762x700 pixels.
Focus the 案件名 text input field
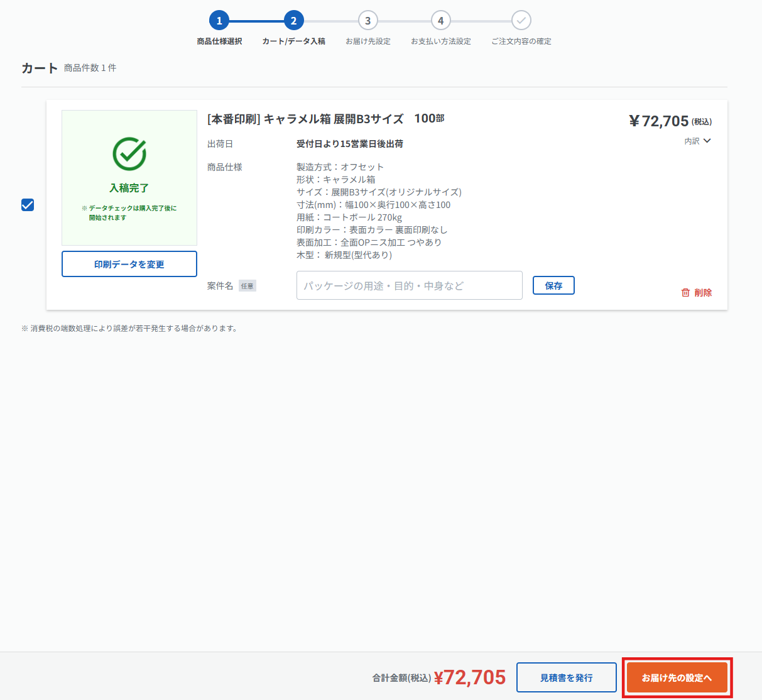point(409,285)
